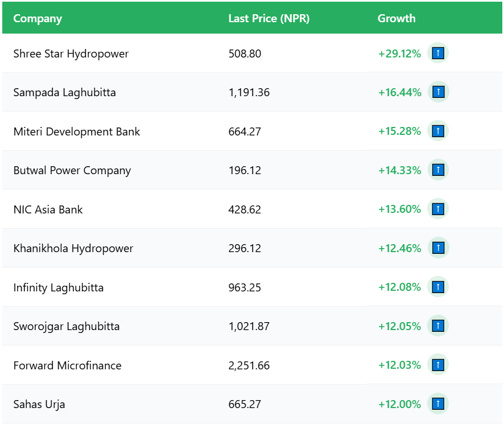Click the growth value +12.03%
Screen dimensions: 504x424
click(x=399, y=365)
